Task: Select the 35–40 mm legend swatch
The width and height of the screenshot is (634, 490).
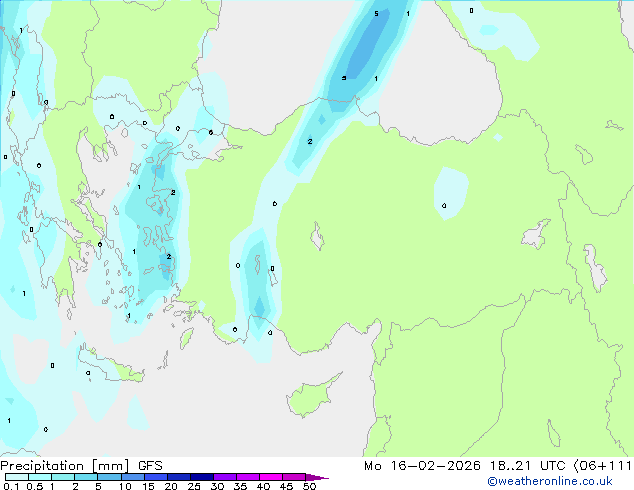Action: click(248, 477)
